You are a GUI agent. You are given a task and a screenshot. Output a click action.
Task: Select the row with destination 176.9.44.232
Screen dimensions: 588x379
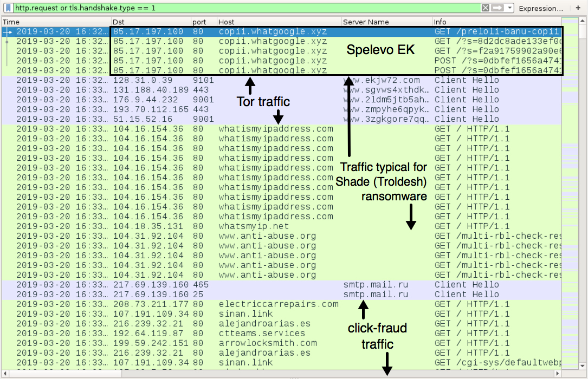282,100
